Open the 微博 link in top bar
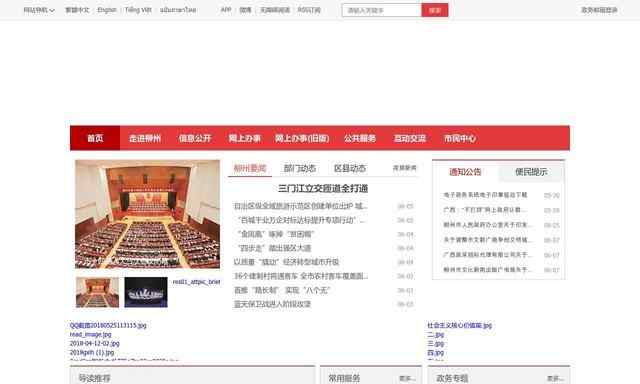This screenshot has height=384, width=640. click(x=245, y=10)
